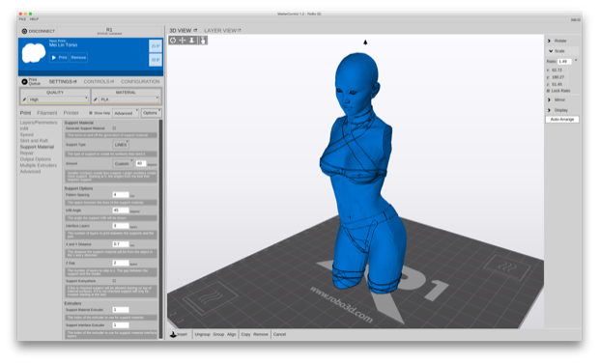Switch to the LAYER VIEW tab
Image resolution: width=599 pixels, height=364 pixels.
(x=220, y=30)
